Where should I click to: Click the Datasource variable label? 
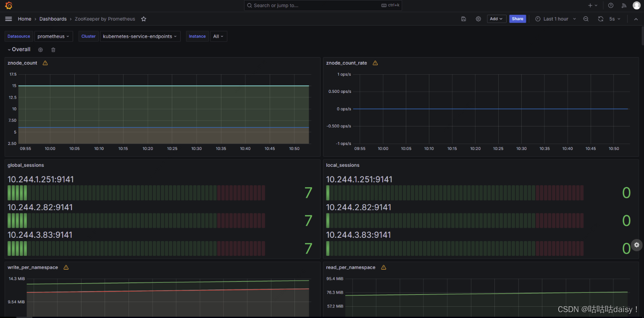tap(19, 37)
